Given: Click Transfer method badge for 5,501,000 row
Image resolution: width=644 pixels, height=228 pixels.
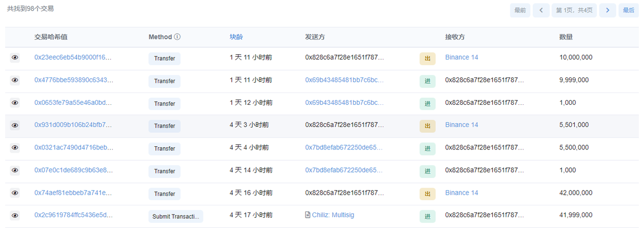Looking at the screenshot, I should pos(164,126).
